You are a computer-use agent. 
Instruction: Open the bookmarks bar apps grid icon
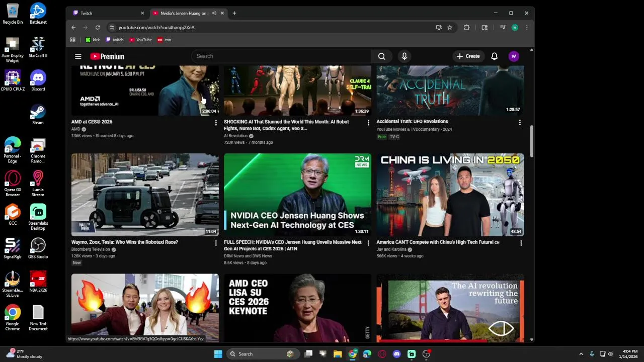coord(73,40)
